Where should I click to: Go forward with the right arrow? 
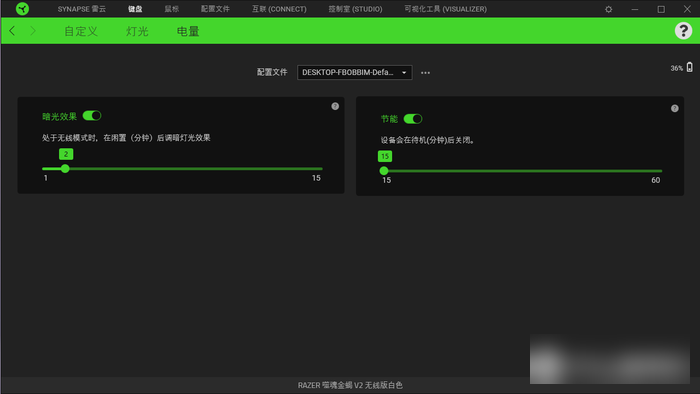[x=33, y=31]
